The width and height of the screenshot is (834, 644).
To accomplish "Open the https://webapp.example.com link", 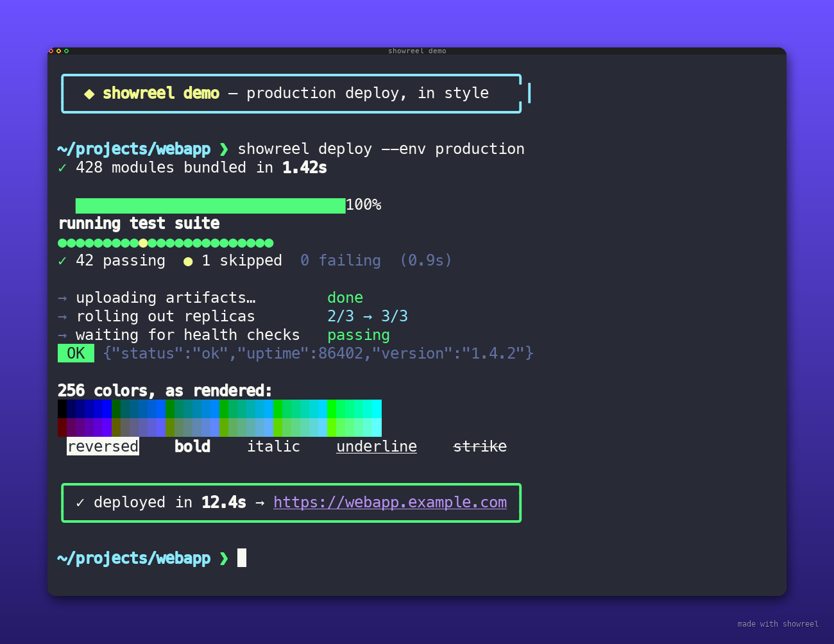I will (390, 502).
